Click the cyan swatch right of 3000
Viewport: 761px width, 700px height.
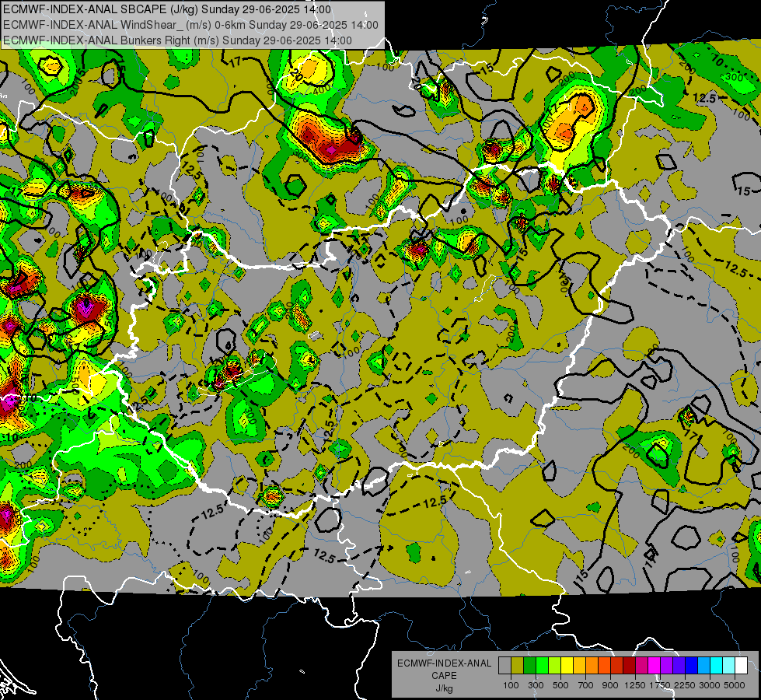(x=717, y=666)
